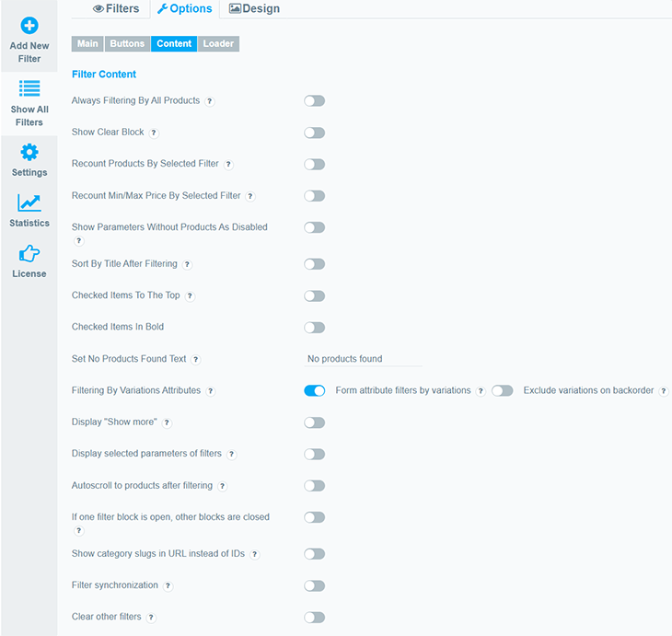672x636 pixels.
Task: Click help icon for Sort By Title After Filtering
Action: click(187, 265)
